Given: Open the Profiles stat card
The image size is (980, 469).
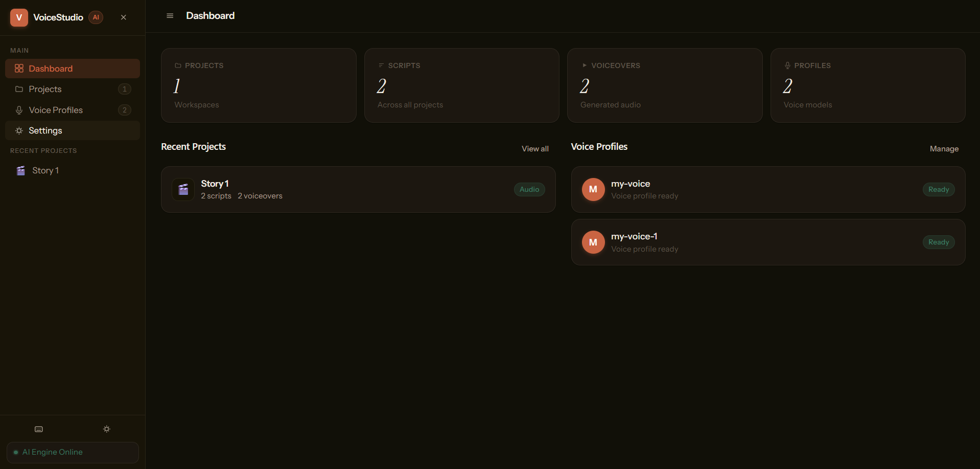Looking at the screenshot, I should [868, 85].
